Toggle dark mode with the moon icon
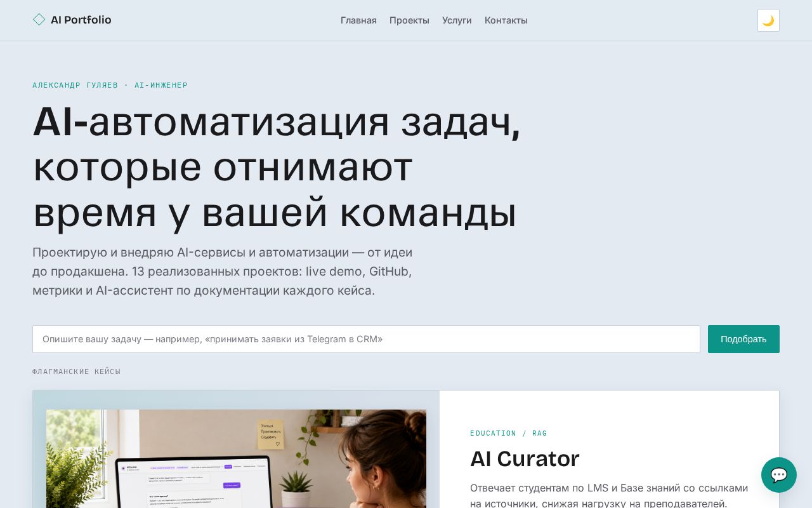This screenshot has height=508, width=812. click(768, 20)
